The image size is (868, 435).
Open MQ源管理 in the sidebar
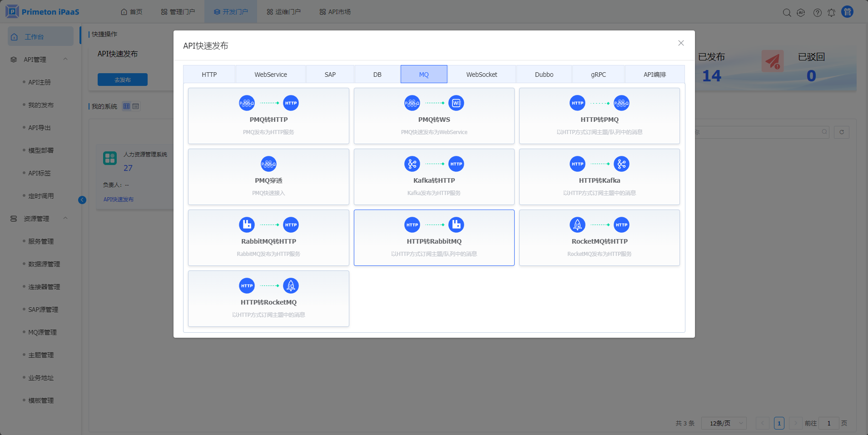(x=42, y=332)
